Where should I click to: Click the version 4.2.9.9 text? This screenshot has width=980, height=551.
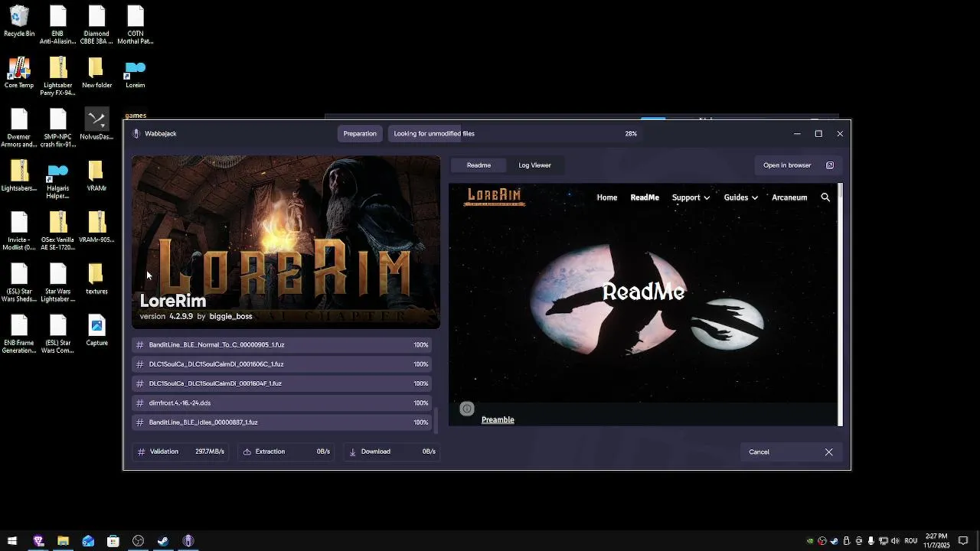(x=166, y=316)
